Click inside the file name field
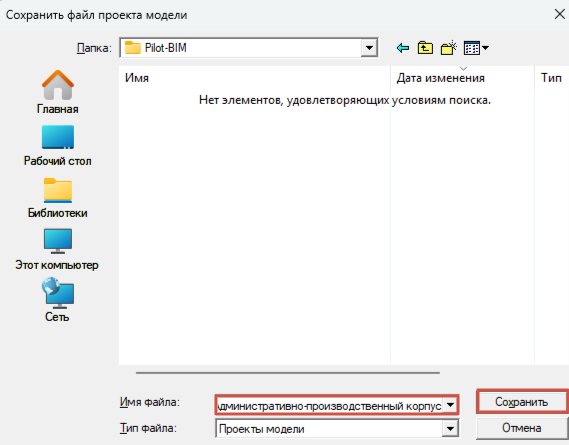The image size is (569, 445). (x=329, y=405)
